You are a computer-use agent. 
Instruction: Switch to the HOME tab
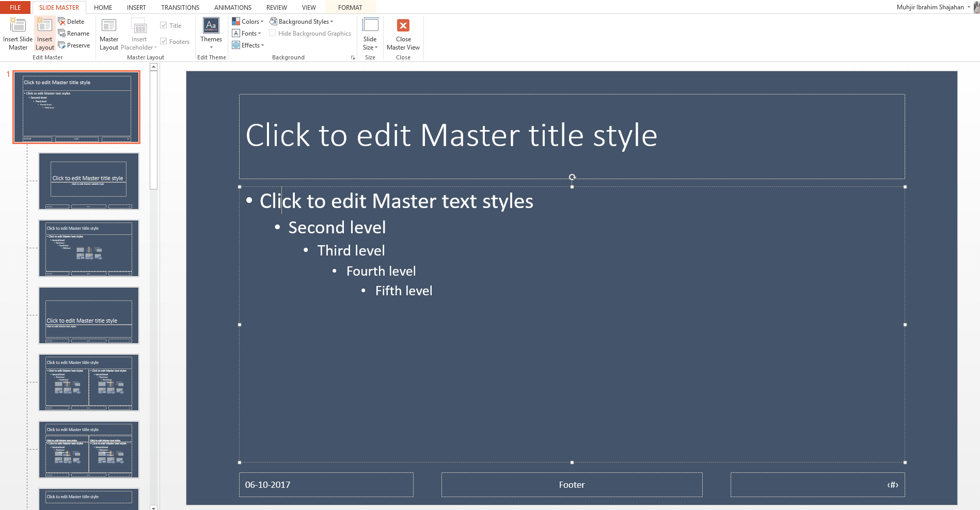103,7
